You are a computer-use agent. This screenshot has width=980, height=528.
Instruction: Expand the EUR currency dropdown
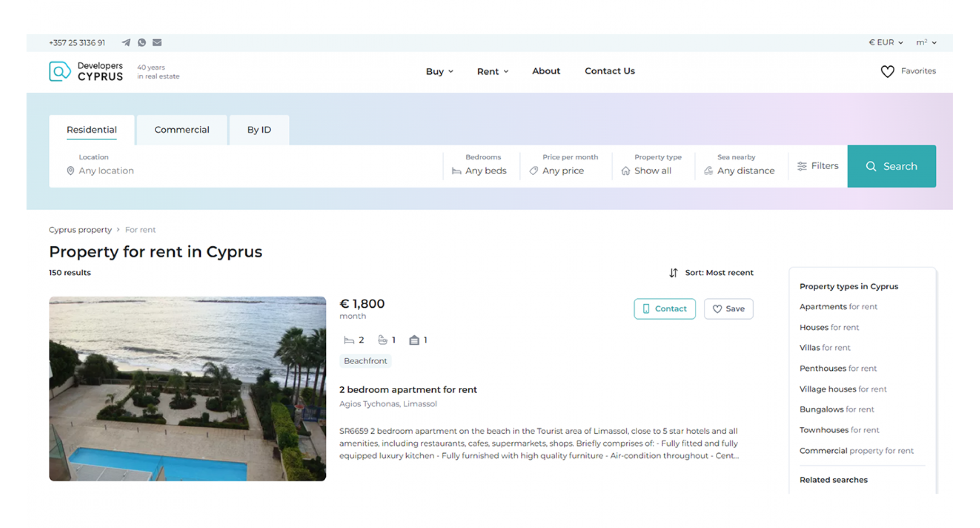886,43
